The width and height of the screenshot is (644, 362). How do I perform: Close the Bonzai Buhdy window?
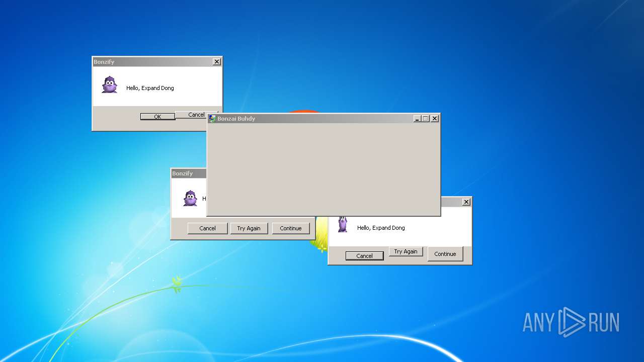point(435,119)
